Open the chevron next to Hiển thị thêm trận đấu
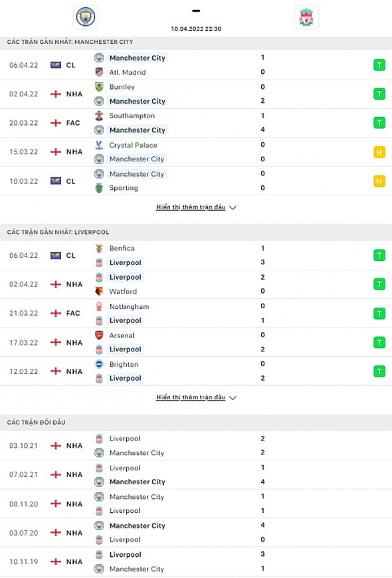Screen dimensions: 392x578 tap(232, 207)
